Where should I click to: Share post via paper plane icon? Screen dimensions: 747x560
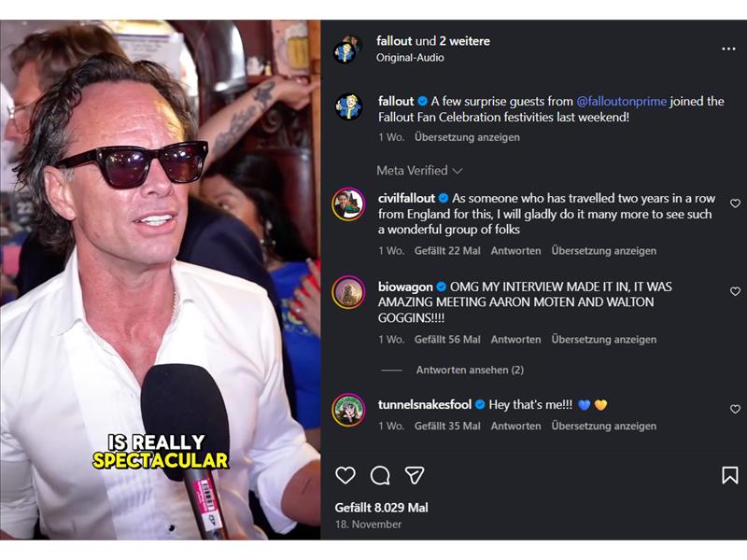pos(415,476)
